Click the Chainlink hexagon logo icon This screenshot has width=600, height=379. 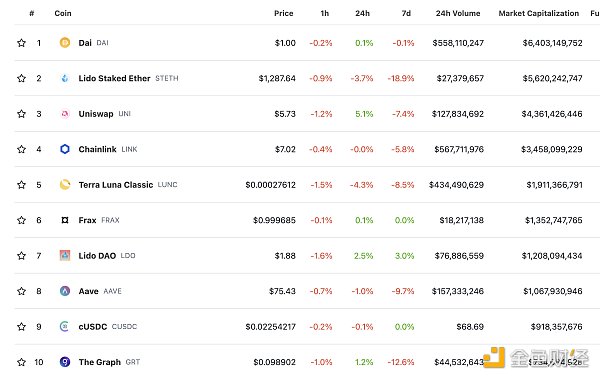(65, 149)
